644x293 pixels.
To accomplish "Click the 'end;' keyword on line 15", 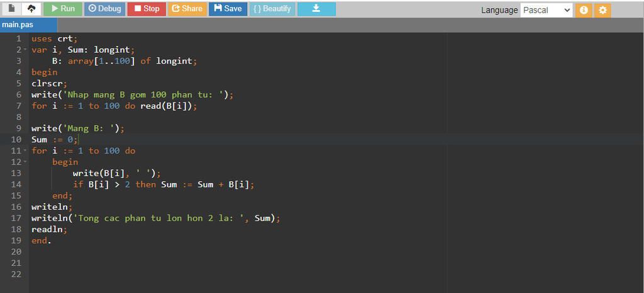I will (x=62, y=196).
